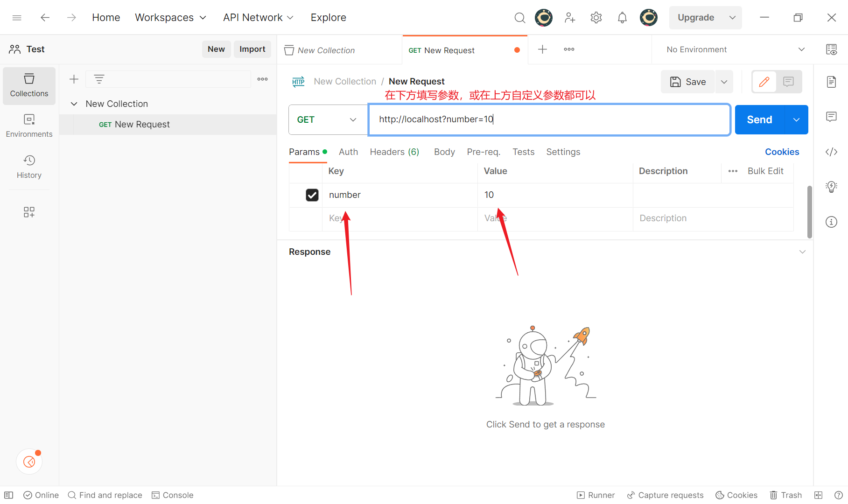Open the notifications bell

622,18
